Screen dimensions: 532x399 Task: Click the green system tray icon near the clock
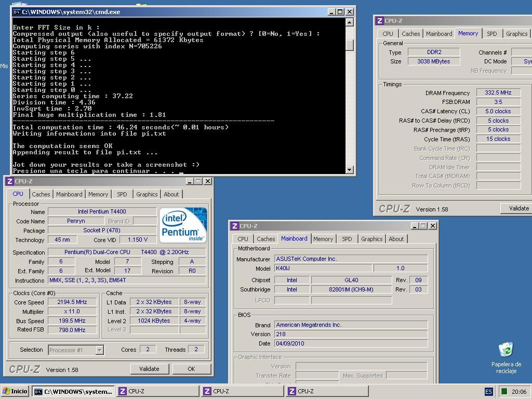point(504,392)
